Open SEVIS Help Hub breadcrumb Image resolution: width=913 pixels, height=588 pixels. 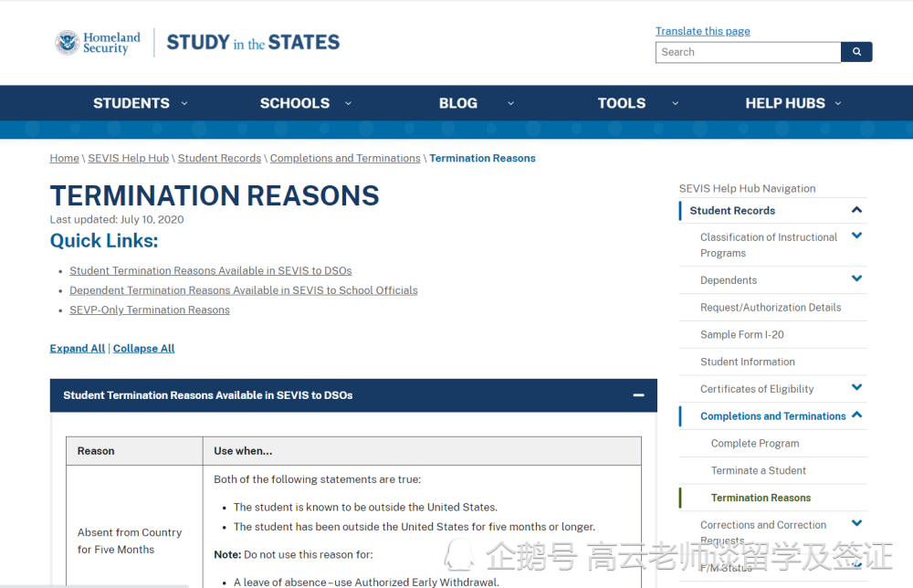128,158
